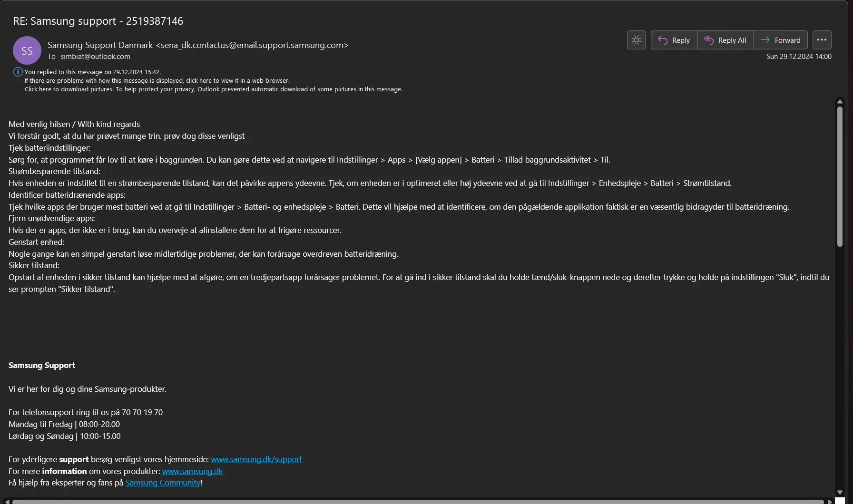Open the www.samsung.dk link
The width and height of the screenshot is (853, 504).
(x=192, y=471)
